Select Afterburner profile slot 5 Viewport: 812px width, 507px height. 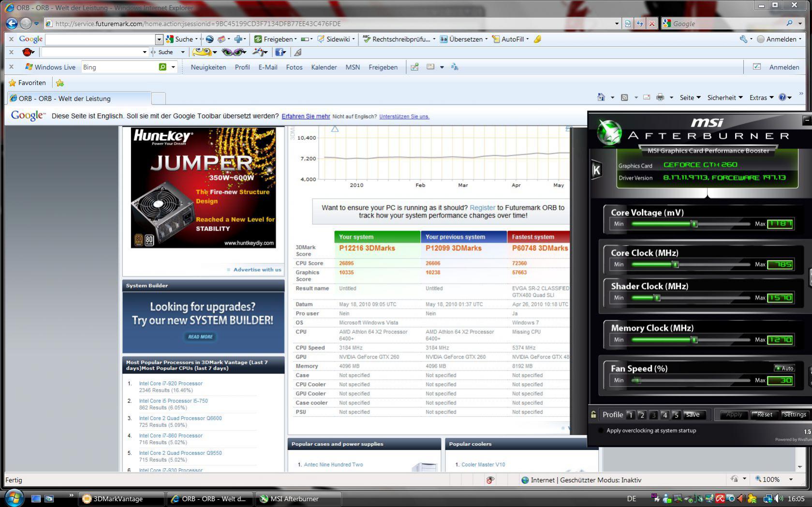(x=676, y=415)
